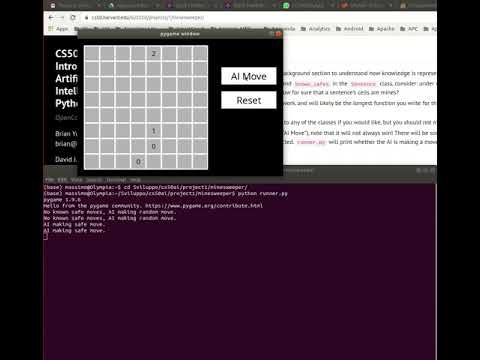The width and height of the screenshot is (480, 360).
Task: Click the Brian Yu name in sidebar
Action: coord(66,133)
